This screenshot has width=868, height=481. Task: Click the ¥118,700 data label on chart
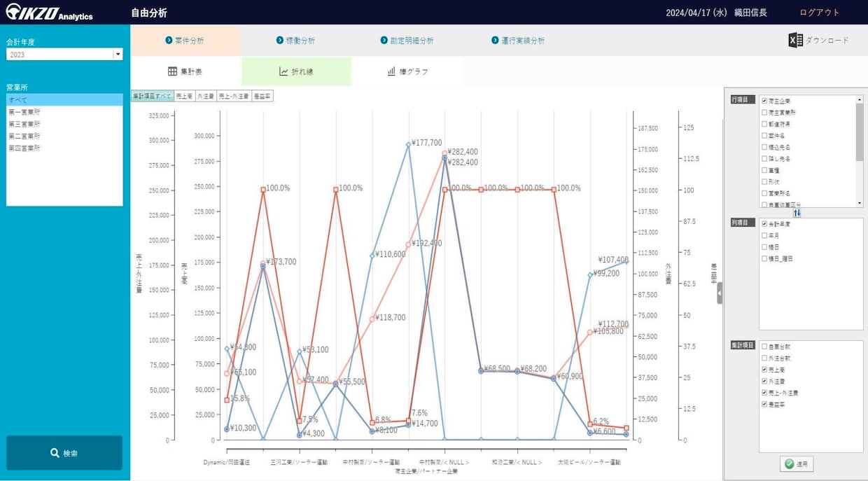[x=390, y=317]
